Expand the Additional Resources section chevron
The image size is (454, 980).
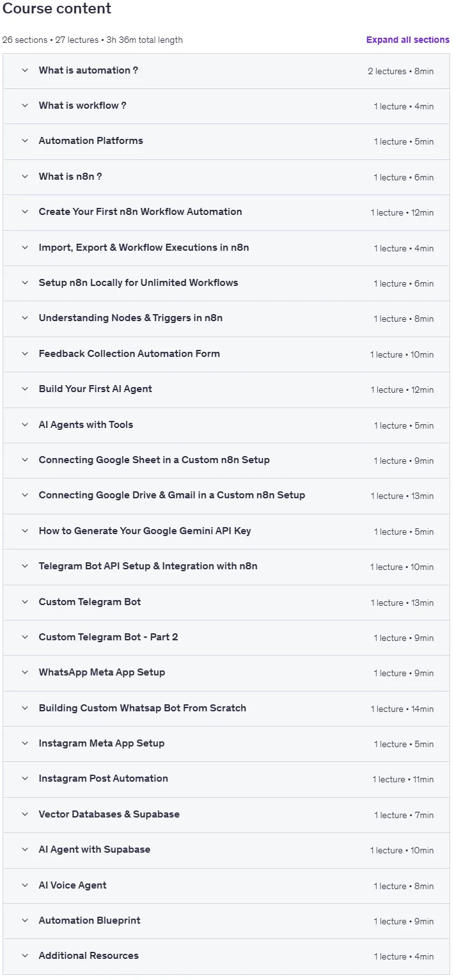tap(25, 956)
